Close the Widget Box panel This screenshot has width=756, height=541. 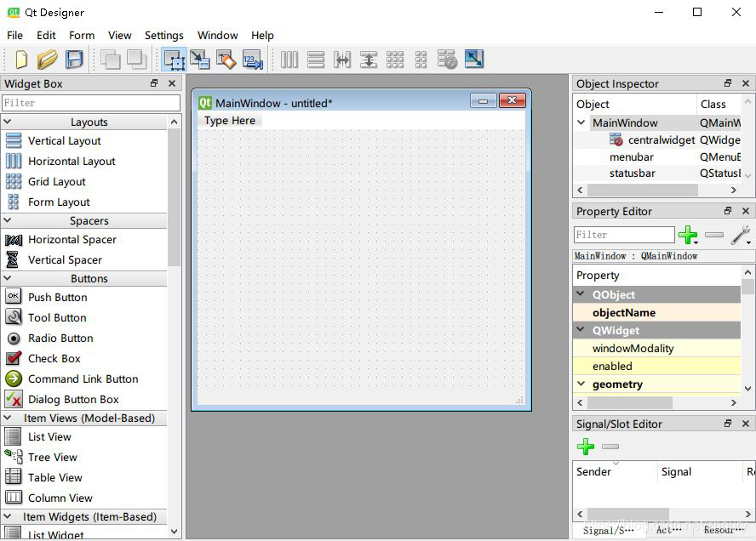[172, 83]
